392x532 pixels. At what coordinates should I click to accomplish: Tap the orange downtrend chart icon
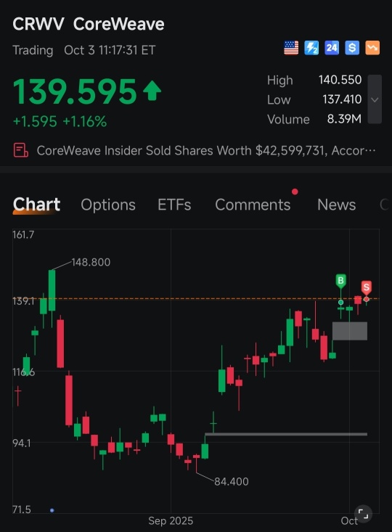click(372, 48)
